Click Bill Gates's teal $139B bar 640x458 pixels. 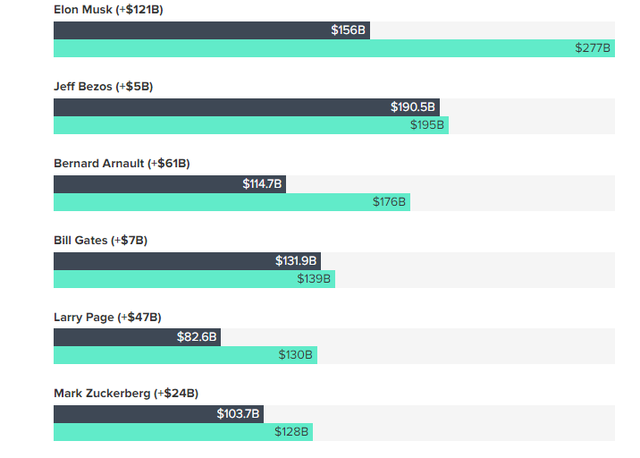click(x=193, y=279)
